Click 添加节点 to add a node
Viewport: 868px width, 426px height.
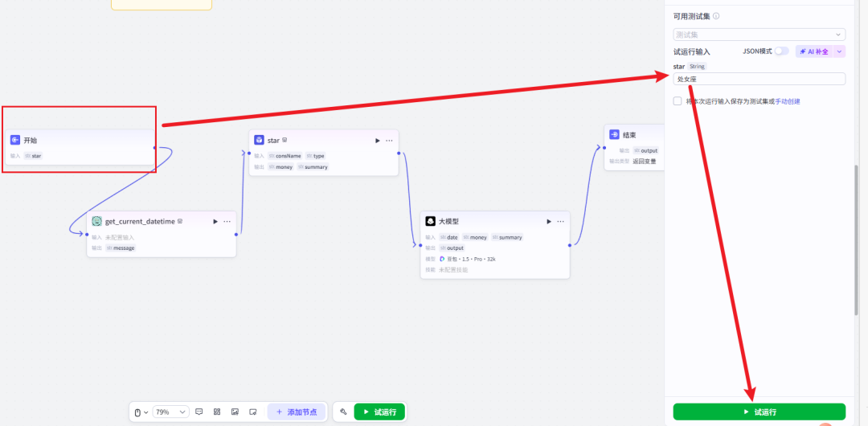point(296,412)
